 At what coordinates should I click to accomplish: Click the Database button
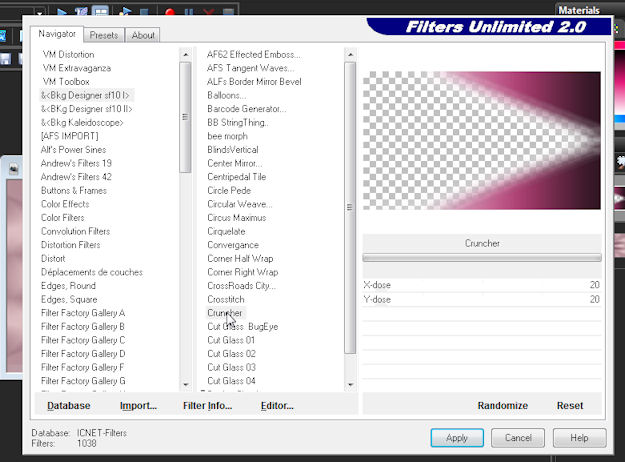(x=69, y=405)
